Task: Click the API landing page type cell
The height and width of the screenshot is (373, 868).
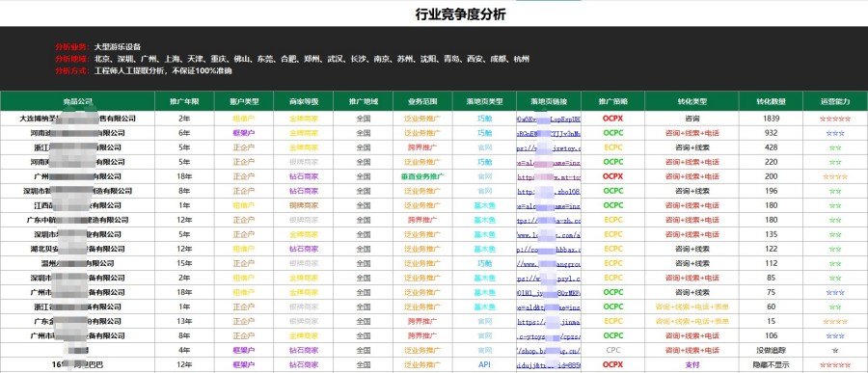Action: coord(484,364)
